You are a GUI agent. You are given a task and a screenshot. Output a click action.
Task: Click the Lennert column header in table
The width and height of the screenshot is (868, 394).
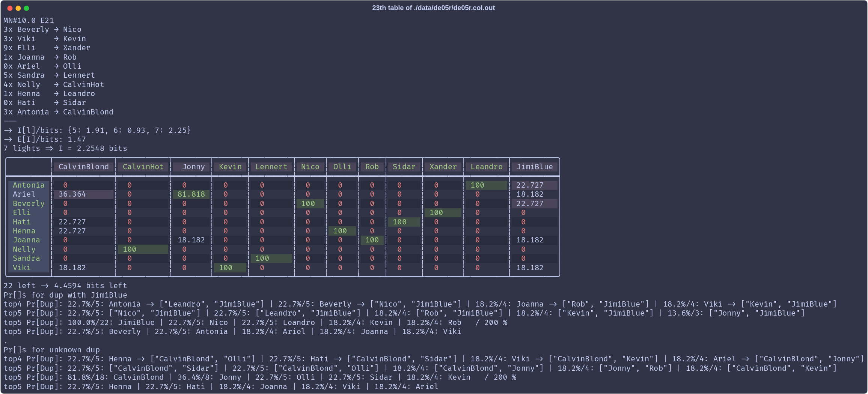tap(271, 167)
